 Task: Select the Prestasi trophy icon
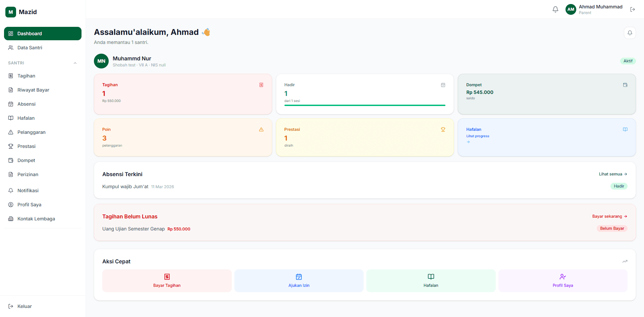pos(10,146)
